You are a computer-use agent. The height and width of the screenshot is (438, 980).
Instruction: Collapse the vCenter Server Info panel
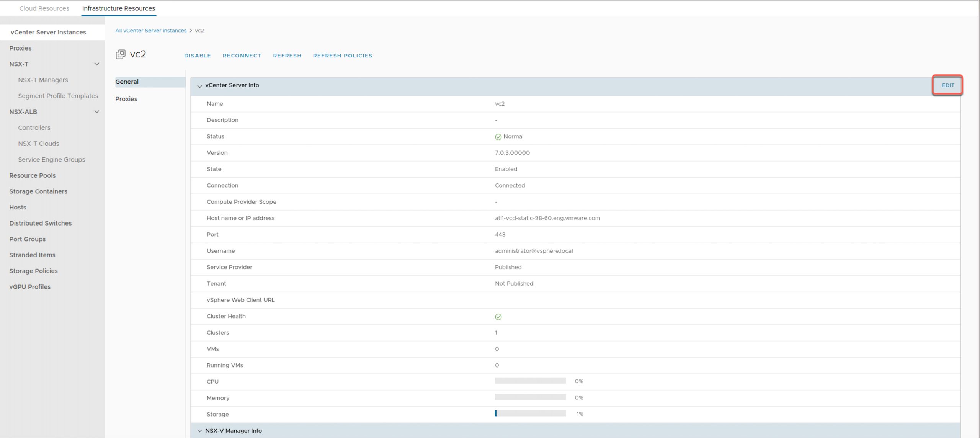(x=199, y=86)
